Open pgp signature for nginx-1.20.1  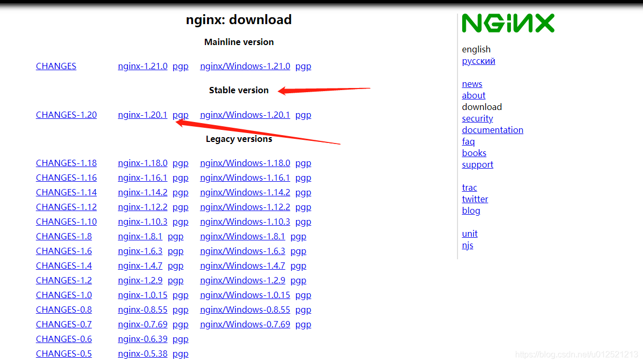[180, 115]
